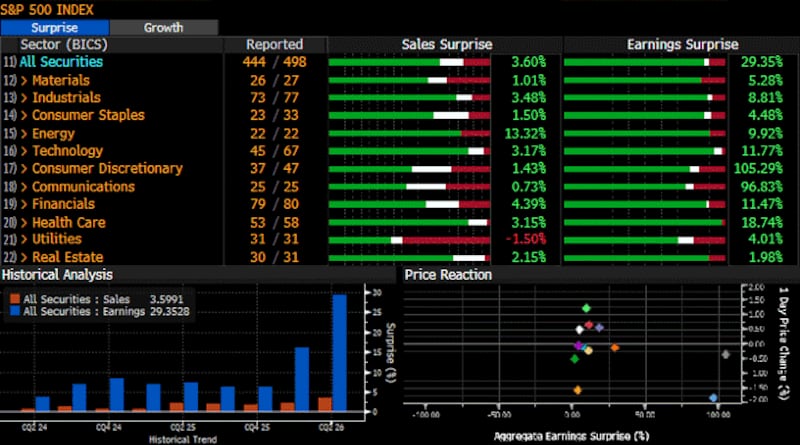Click the Sales Surprise column header
The image size is (800, 445).
446,45
